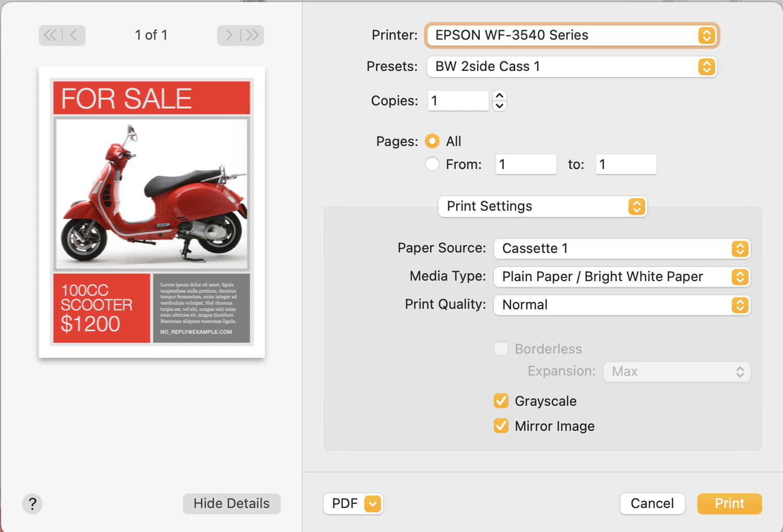Viewport: 783px width, 532px height.
Task: Click the Print button
Action: (730, 504)
